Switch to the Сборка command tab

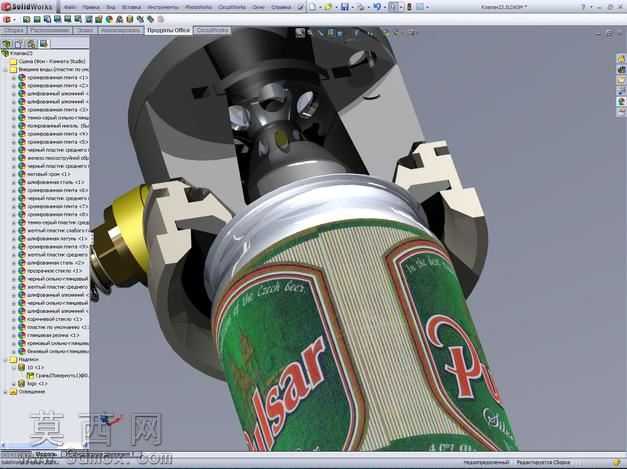pos(14,30)
